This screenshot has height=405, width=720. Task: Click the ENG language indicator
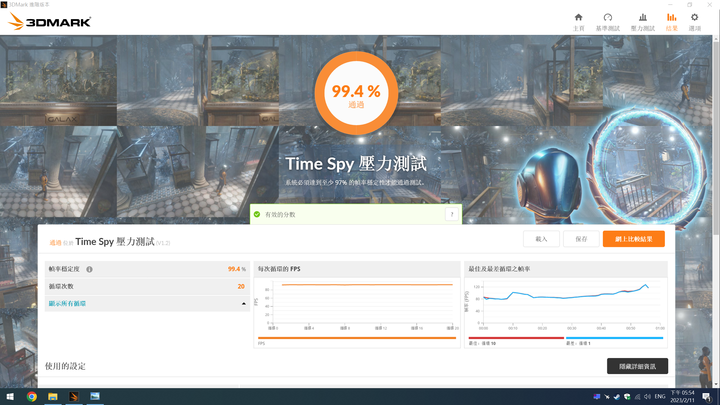click(x=660, y=397)
